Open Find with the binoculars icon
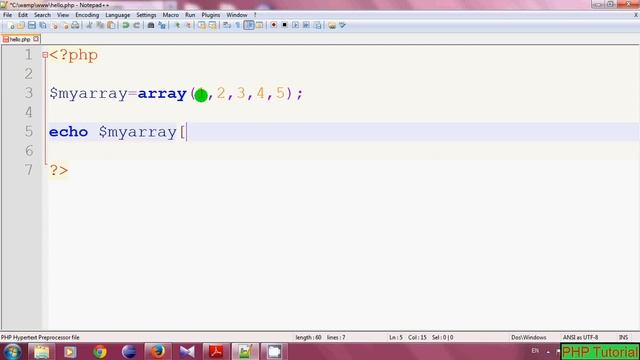Screen dimensions: 640x360 point(151,25)
